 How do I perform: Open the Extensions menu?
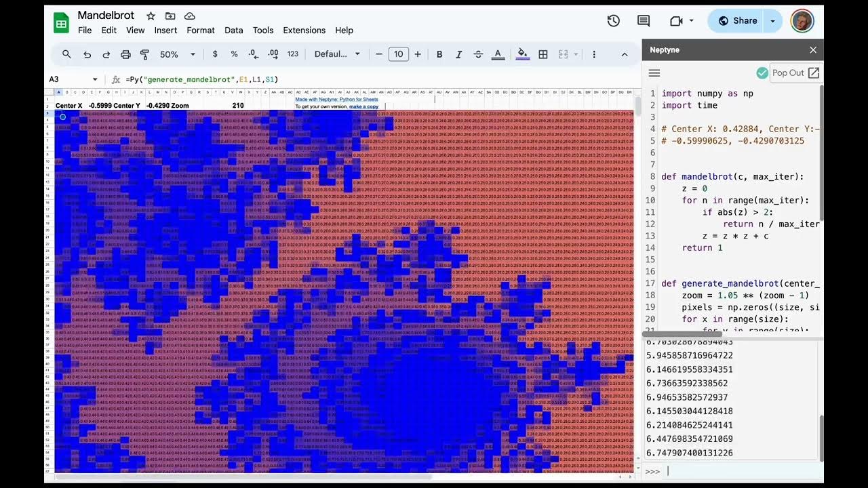pos(304,30)
